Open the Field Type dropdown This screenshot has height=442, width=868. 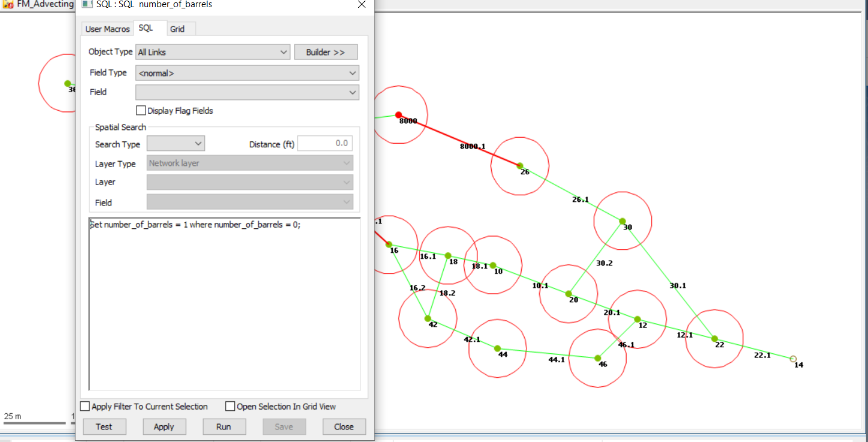tap(353, 72)
